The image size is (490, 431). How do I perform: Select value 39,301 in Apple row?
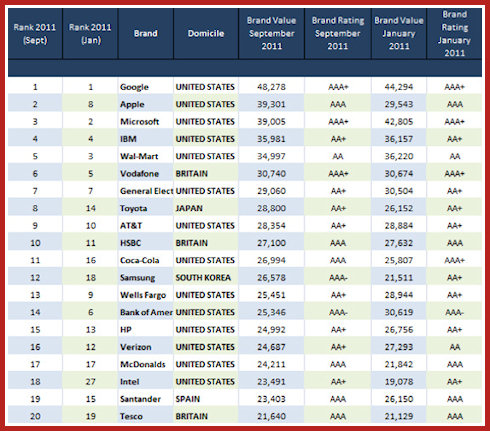tap(271, 104)
